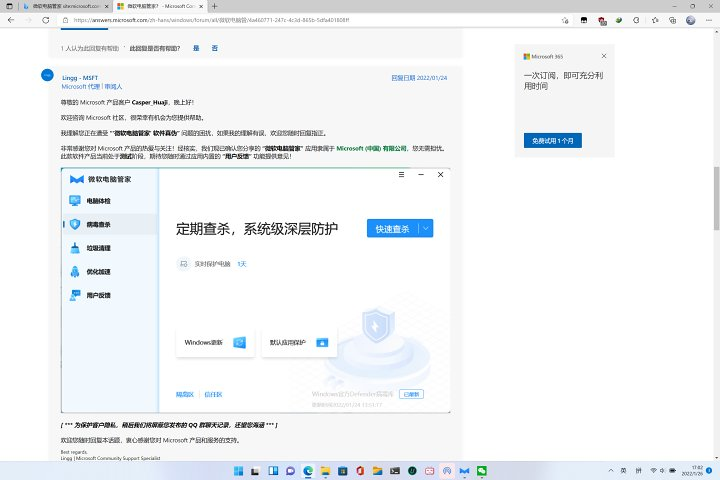Click the 已最新 Defender database button
Viewport: 720px width, 480px height.
tap(411, 394)
